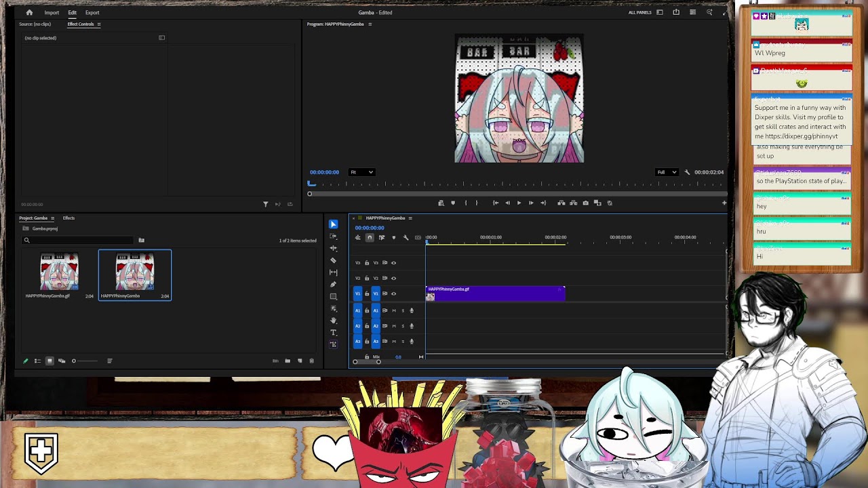Switch Project panel to freeform view

point(62,361)
